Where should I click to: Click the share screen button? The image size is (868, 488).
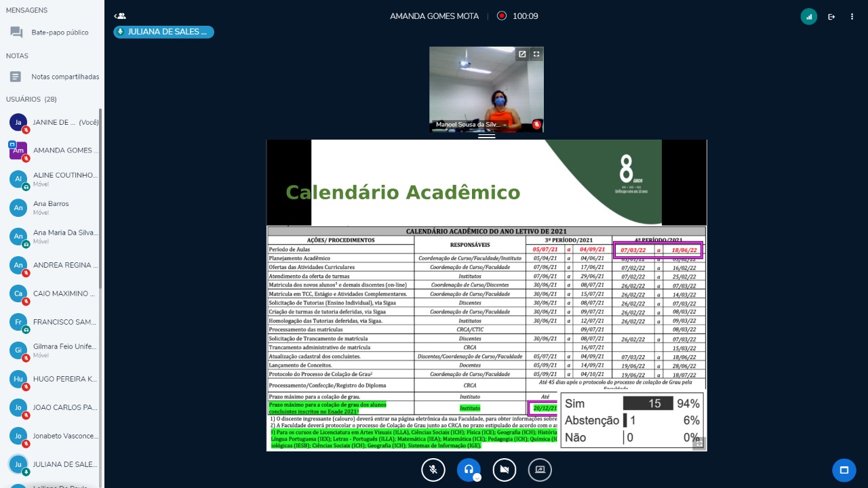(x=540, y=469)
